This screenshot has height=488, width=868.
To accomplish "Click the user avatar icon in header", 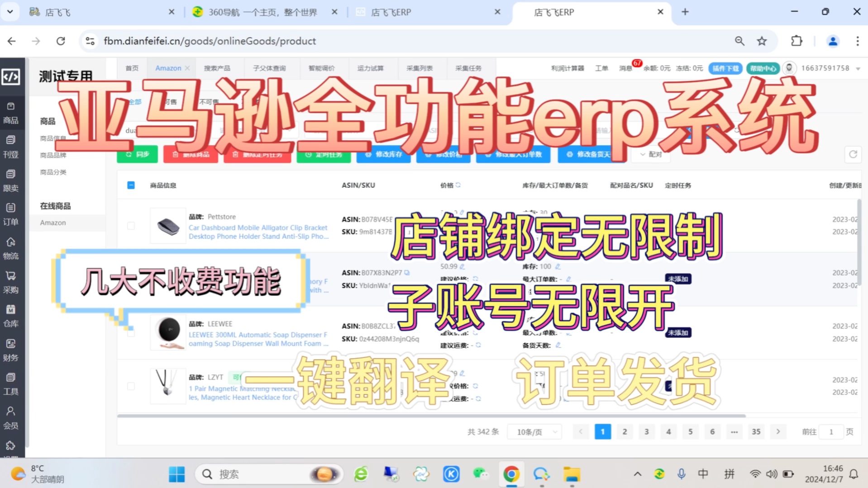I will click(x=789, y=68).
